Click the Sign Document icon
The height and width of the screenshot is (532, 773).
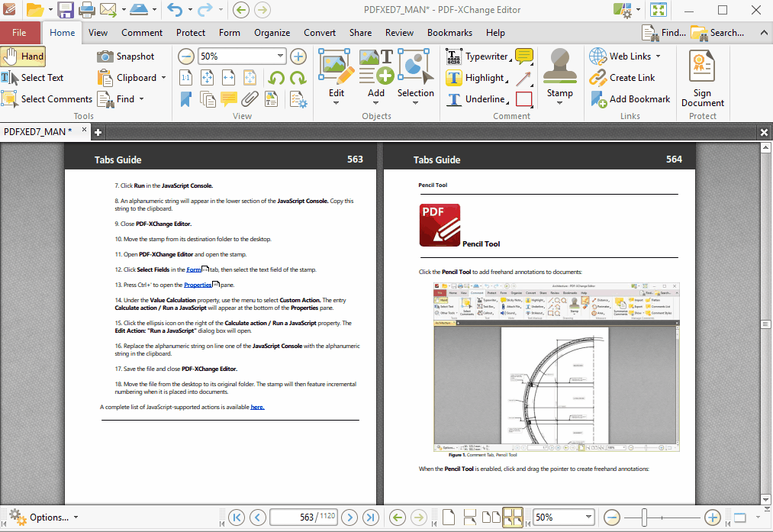pos(703,79)
